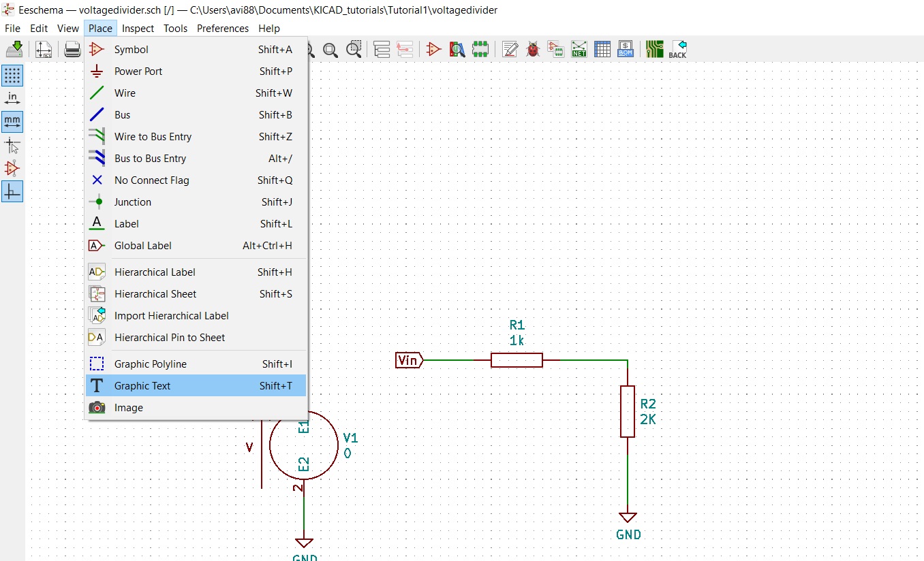Click the BACK navigation toolbar button

tap(679, 49)
